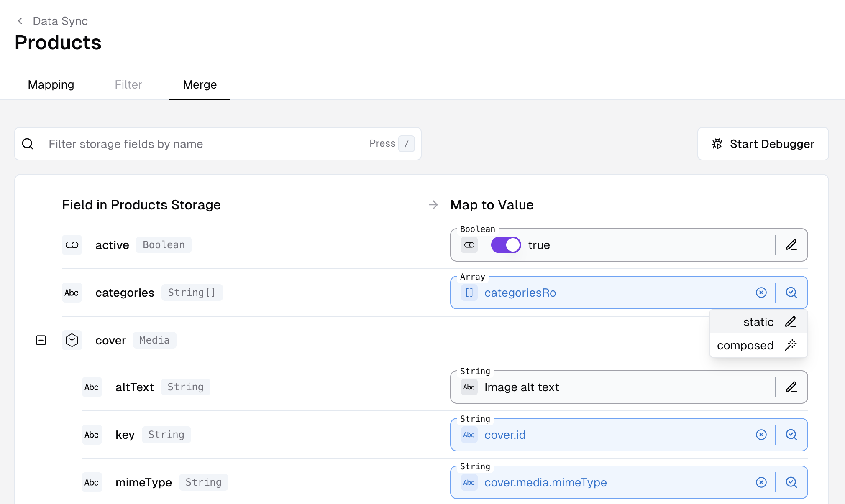Screen dimensions: 845x504
Task: Choose the composed mapping option
Action: 745,345
